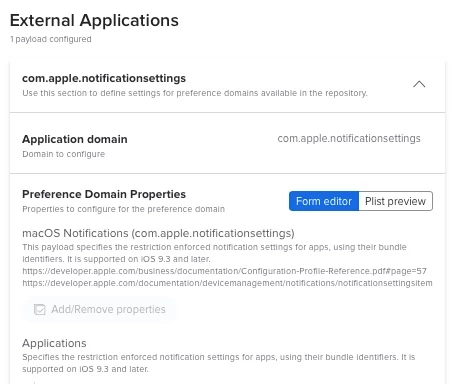This screenshot has height=384, width=452.
Task: Open the notificationsettingsitem device management link
Action: (x=227, y=283)
